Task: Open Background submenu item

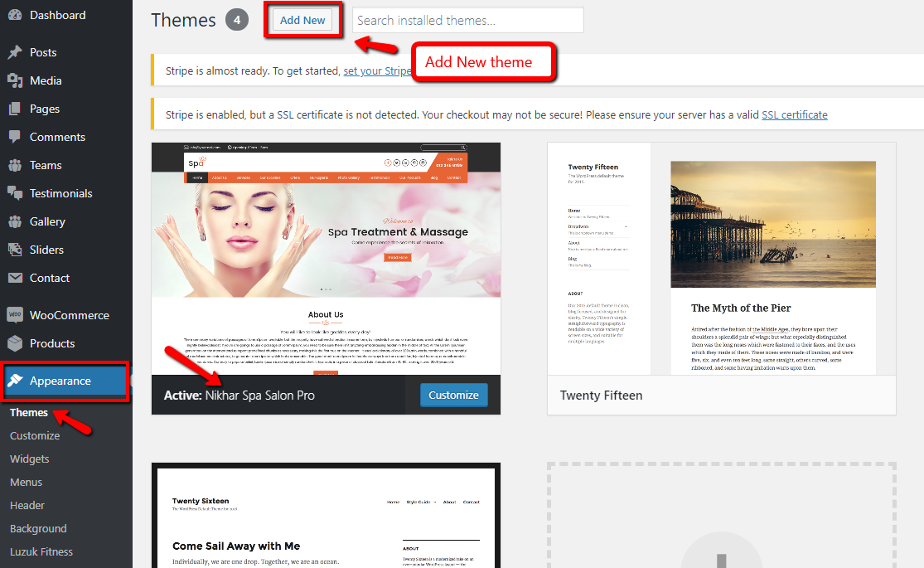Action: pos(38,528)
